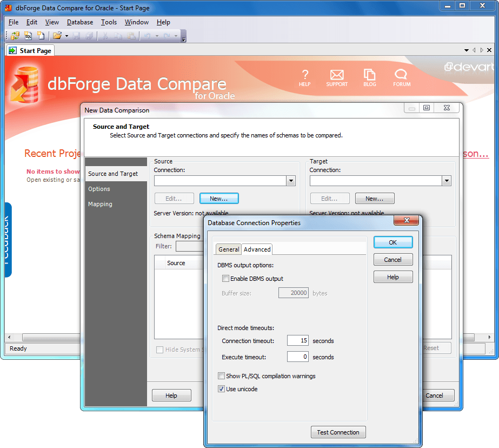
Task: Enable DBMS output checkbox
Action: pos(225,279)
